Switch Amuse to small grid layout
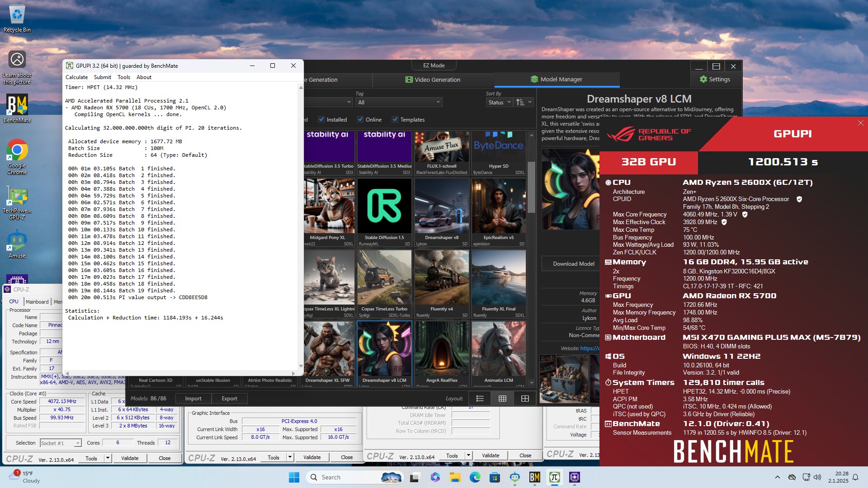 pos(502,399)
